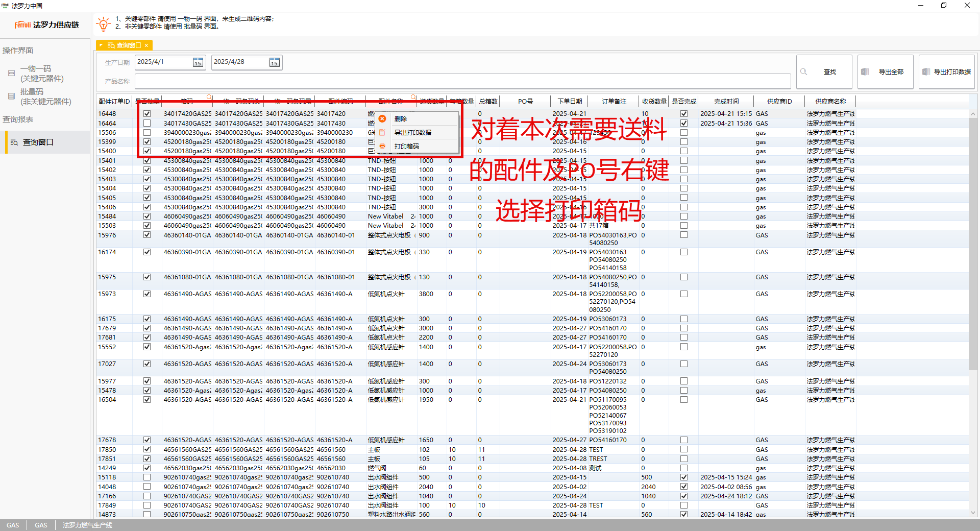The width and height of the screenshot is (980, 531).
Task: Select the 查询窗口 tab
Action: coord(125,45)
